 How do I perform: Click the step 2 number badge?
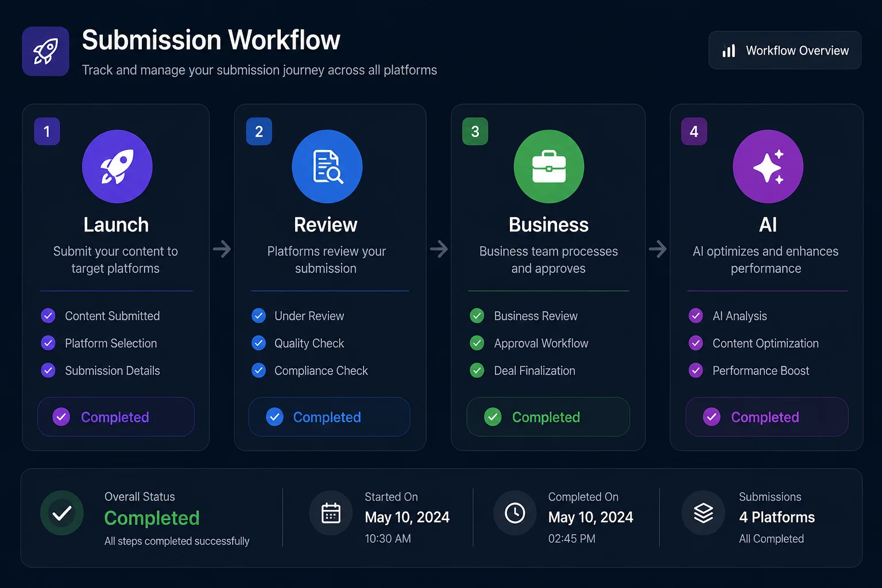coord(259,131)
